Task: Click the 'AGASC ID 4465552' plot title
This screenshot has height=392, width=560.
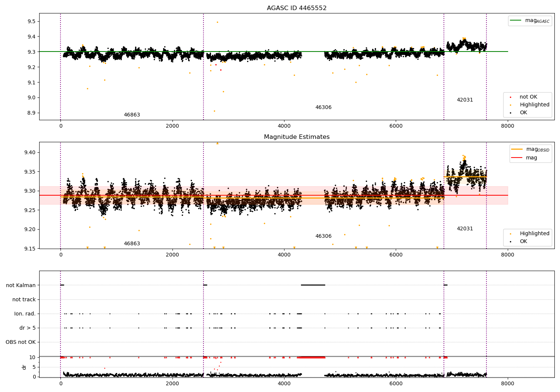Action: coord(297,8)
